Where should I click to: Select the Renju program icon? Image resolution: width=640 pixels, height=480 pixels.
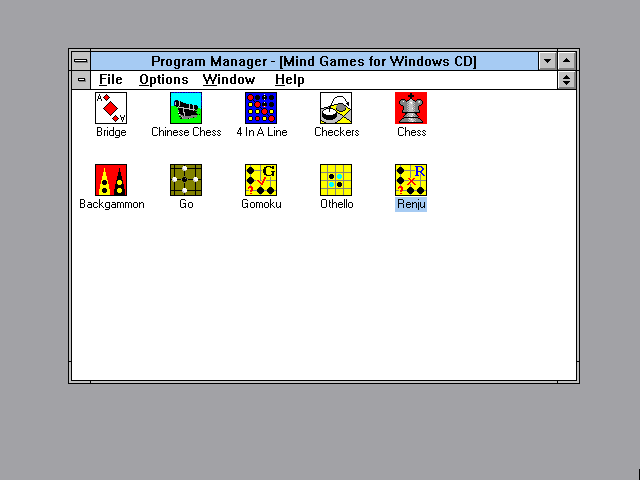click(411, 180)
